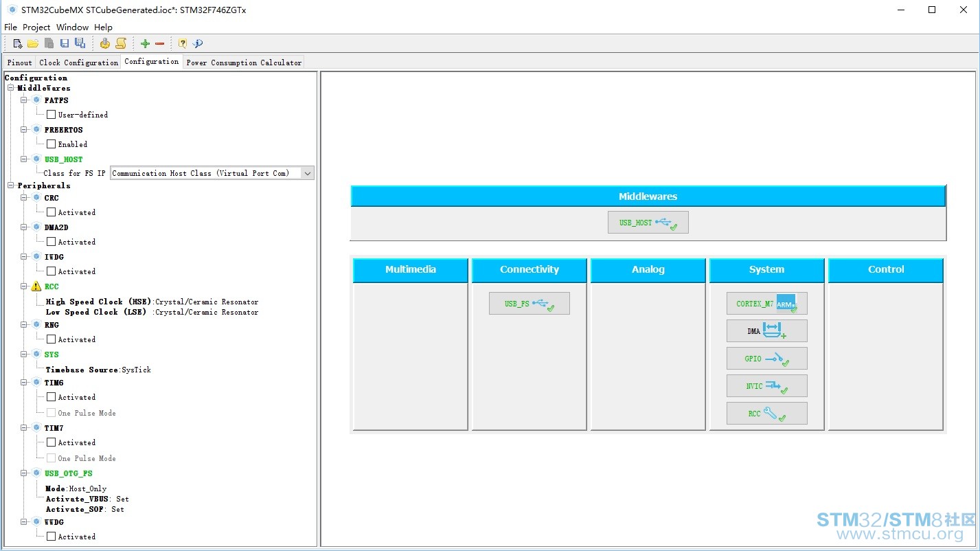Check the Activated box under CRC
980x551 pixels.
(x=51, y=212)
